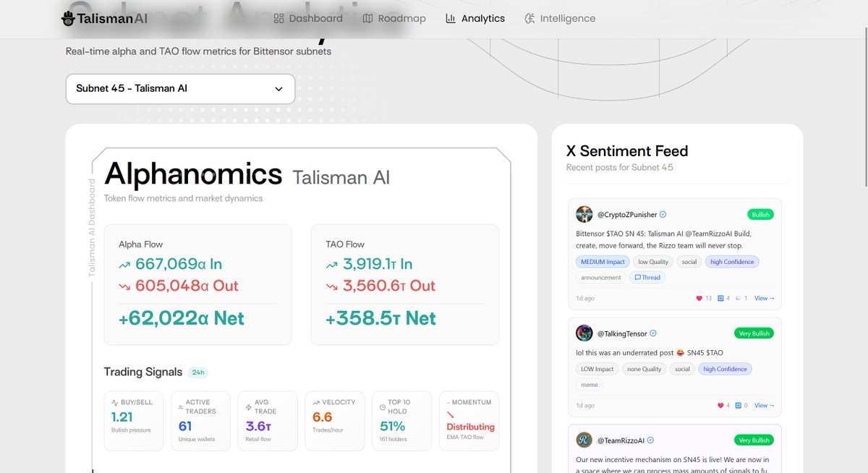The image size is (868, 473).
Task: Open the Dashboard nav item
Action: (308, 18)
